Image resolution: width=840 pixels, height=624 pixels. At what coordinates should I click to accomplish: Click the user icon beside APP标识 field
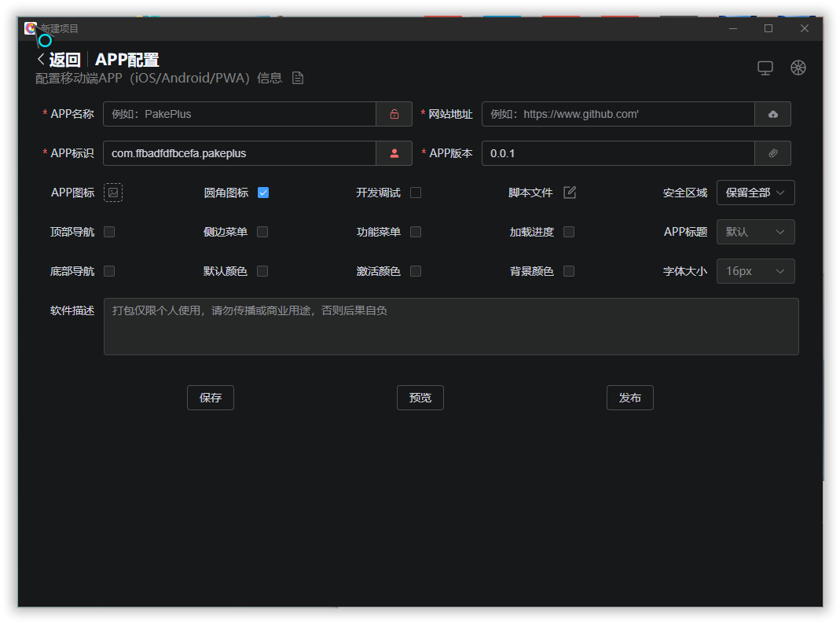pyautogui.click(x=394, y=153)
